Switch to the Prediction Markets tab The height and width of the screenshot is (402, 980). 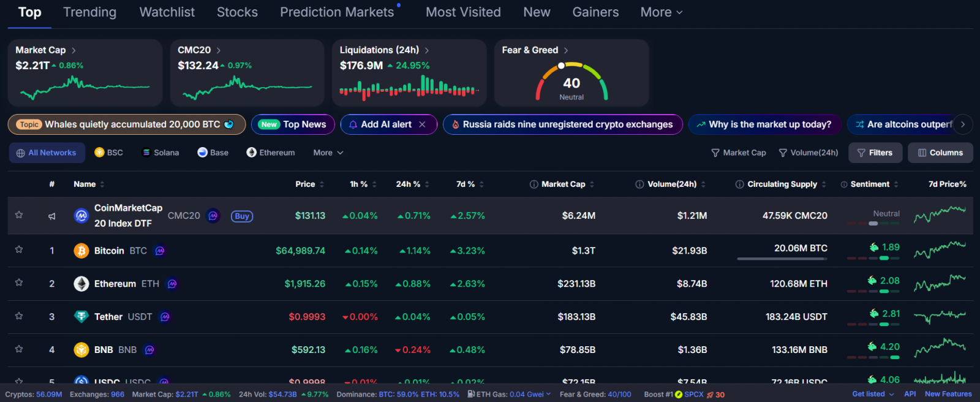[337, 12]
